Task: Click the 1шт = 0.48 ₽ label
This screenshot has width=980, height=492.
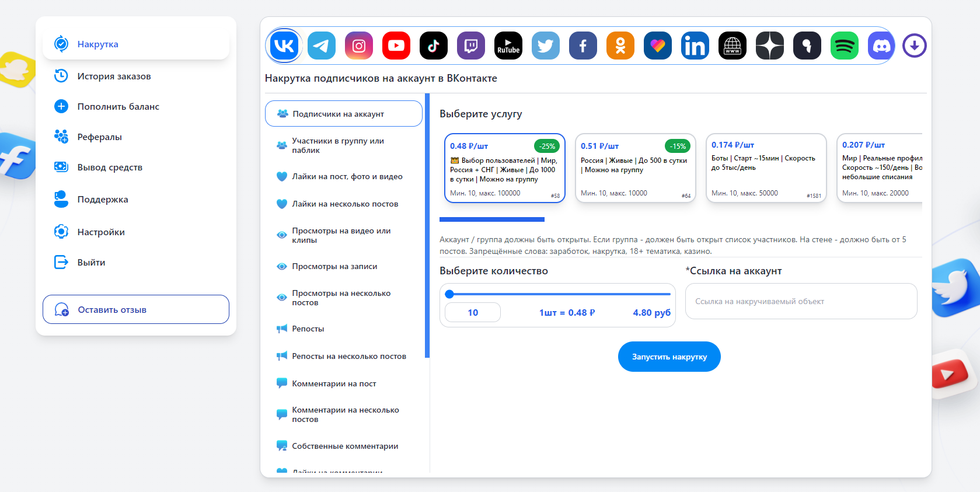Action: point(567,312)
